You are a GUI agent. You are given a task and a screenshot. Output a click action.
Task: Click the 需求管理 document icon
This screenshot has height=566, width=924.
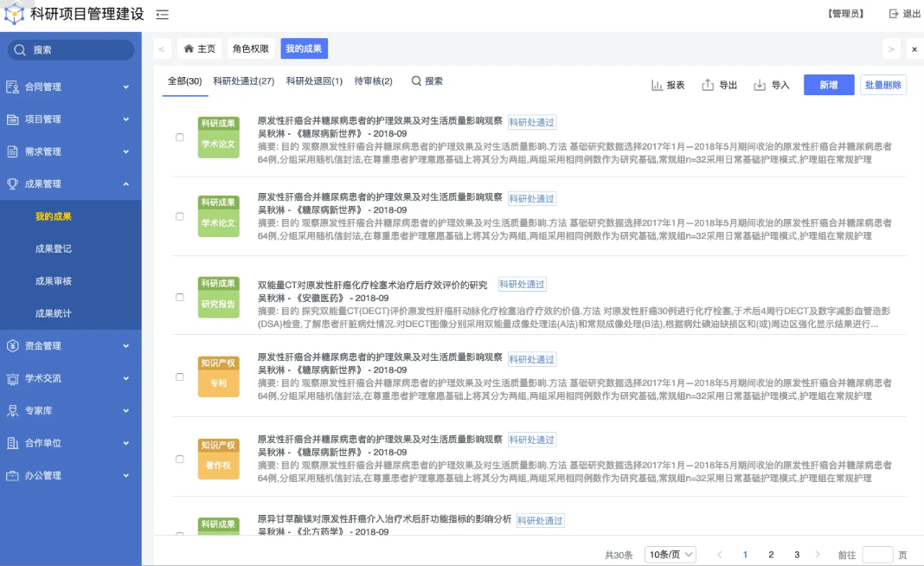click(x=12, y=151)
